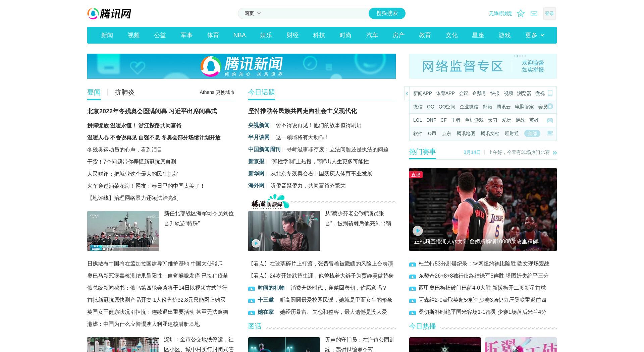Open 腾讯地图 link in tools row

point(466,133)
